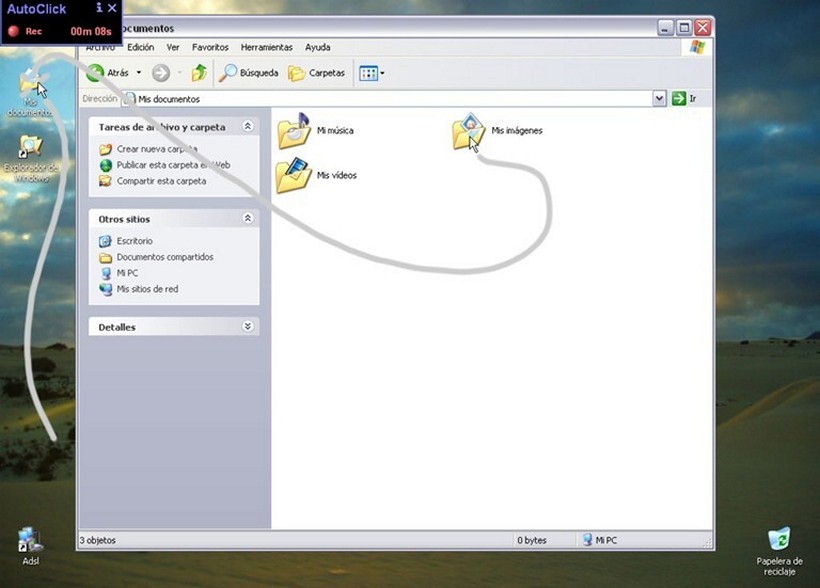
Task: Click the window resize grip corner
Action: click(x=708, y=544)
